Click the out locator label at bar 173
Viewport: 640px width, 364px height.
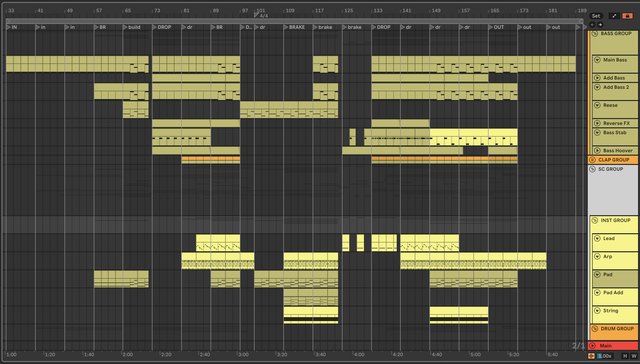tap(527, 27)
